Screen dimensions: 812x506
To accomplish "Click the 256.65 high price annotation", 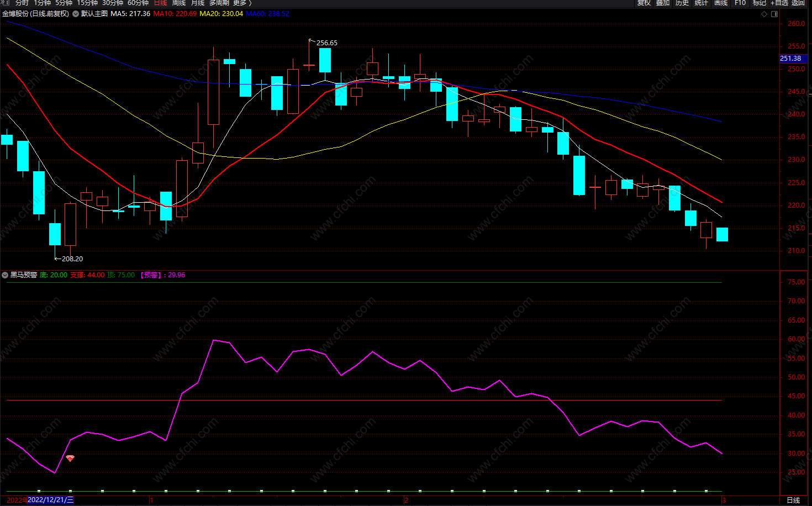I will click(326, 43).
